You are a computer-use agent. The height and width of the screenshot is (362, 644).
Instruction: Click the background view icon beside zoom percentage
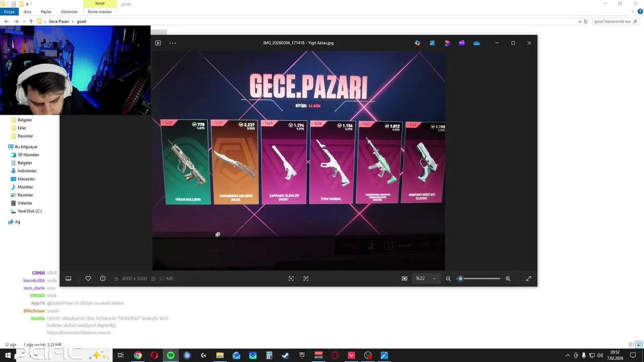(x=405, y=279)
